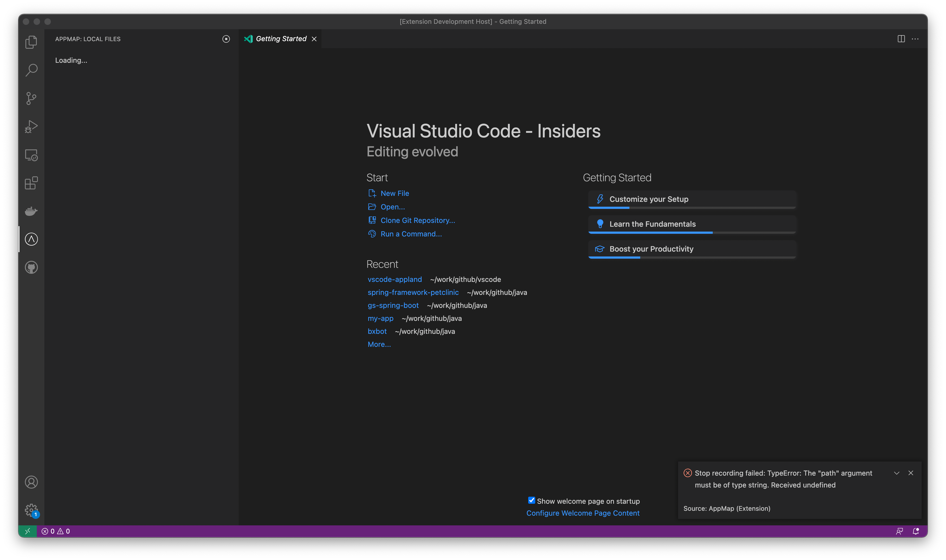Open the Manage gear menu
Image resolution: width=946 pixels, height=560 pixels.
[x=31, y=510]
